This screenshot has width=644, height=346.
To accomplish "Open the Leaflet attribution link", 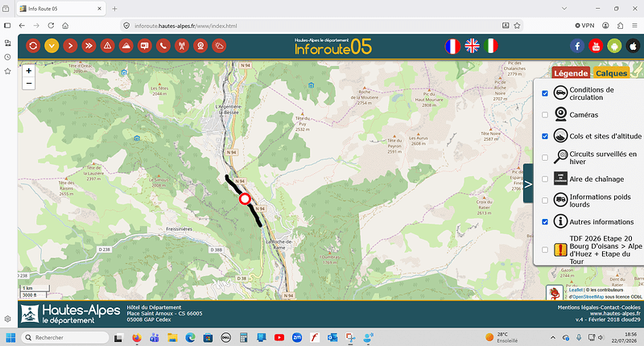I will click(576, 290).
